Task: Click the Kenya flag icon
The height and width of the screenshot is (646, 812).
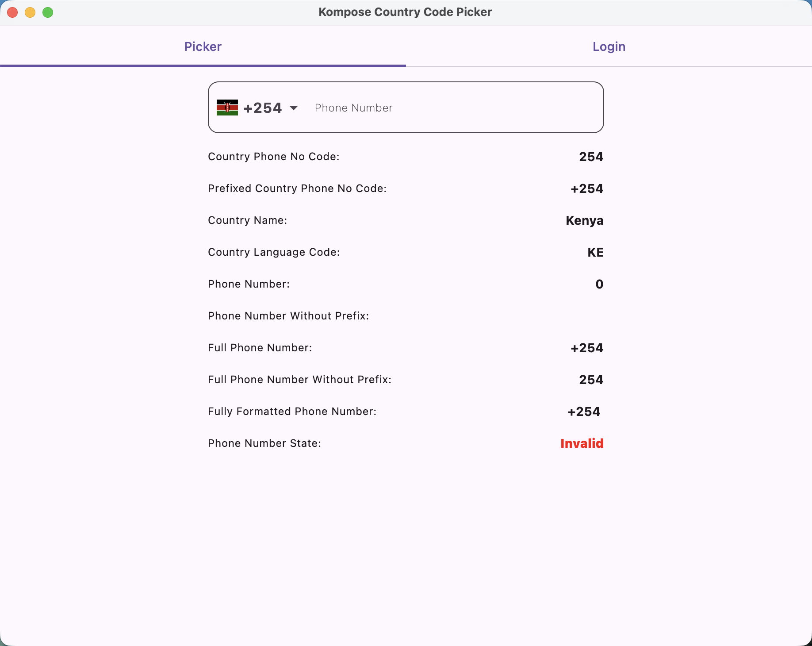Action: click(x=227, y=107)
